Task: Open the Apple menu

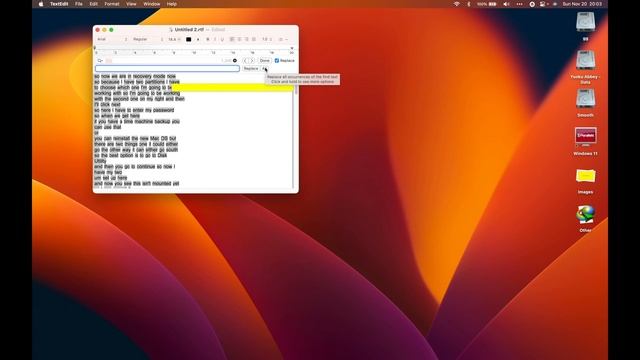Action: pyautogui.click(x=41, y=4)
